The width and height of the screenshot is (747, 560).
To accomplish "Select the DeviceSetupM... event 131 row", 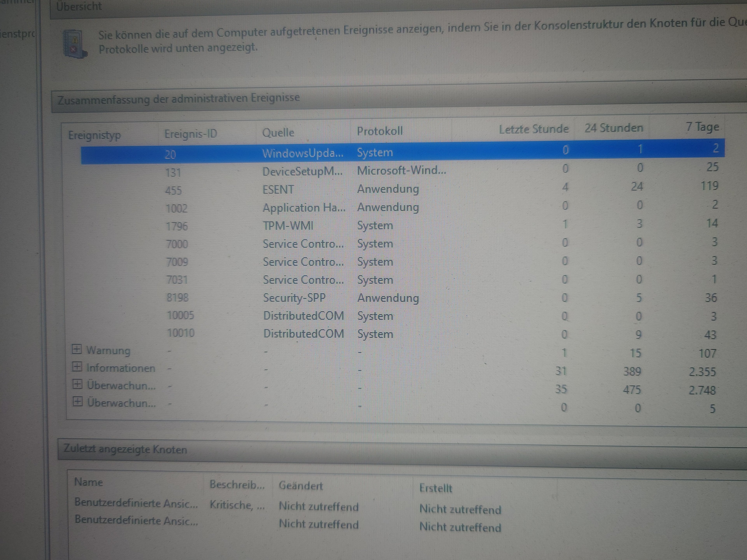I will click(x=302, y=172).
